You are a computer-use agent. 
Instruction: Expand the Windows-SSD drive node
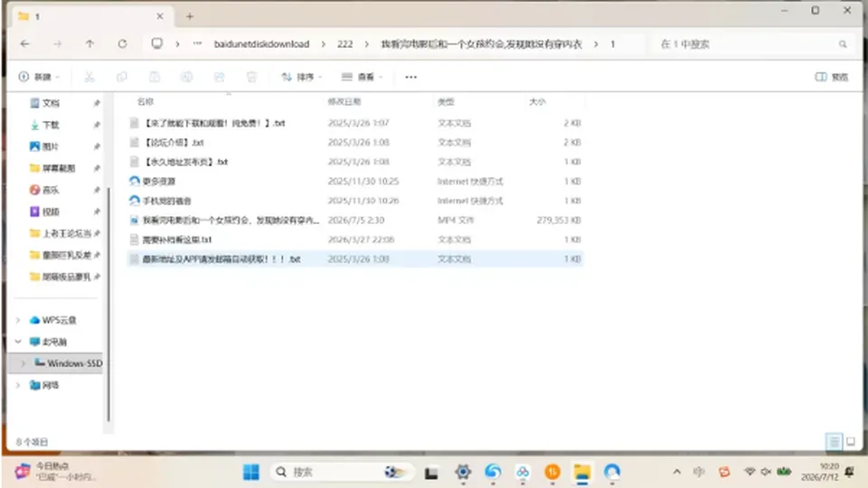[24, 363]
